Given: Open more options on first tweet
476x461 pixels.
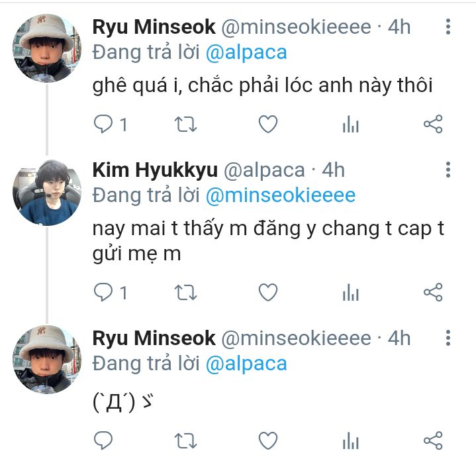Looking at the screenshot, I should [448, 27].
